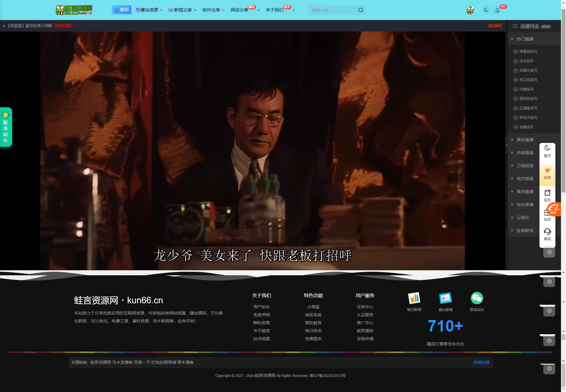The width and height of the screenshot is (566, 392).
Task: Open 免责声明 footer link
Action: coord(261,315)
